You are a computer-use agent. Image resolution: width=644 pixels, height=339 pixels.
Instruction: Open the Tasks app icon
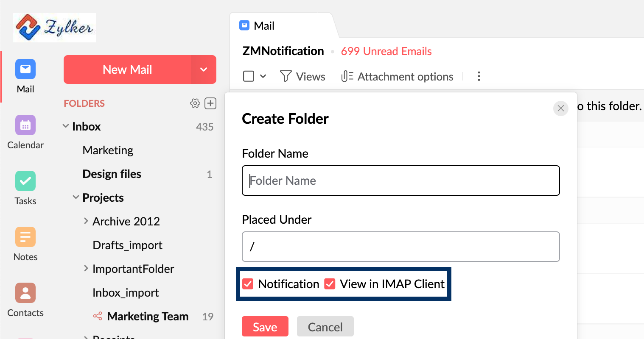coord(25,181)
